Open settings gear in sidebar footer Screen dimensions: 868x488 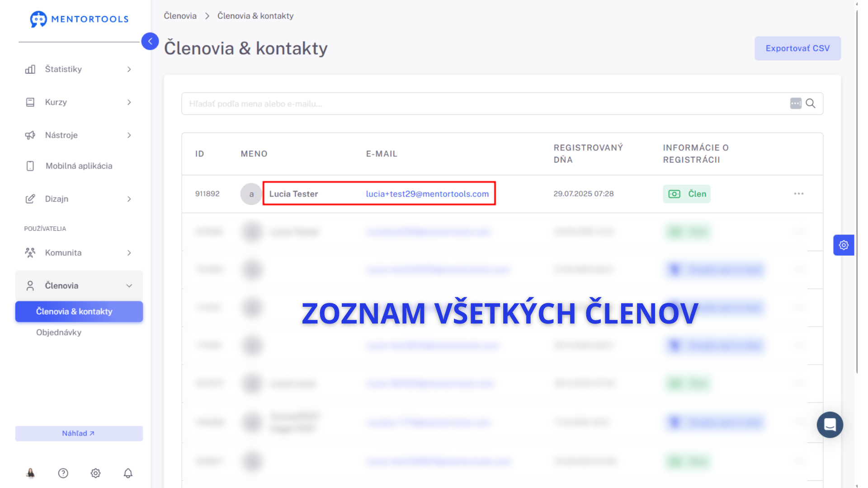click(x=95, y=473)
